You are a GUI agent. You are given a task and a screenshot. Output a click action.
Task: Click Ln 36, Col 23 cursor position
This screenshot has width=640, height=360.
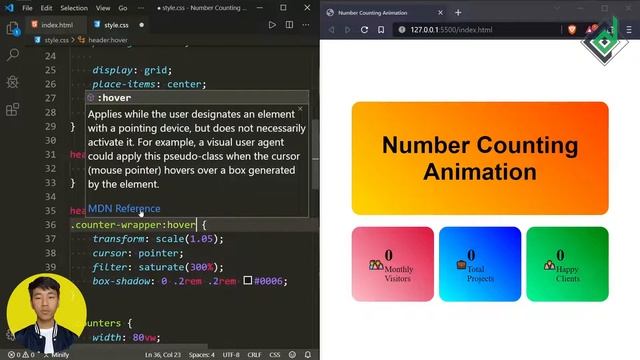pyautogui.click(x=163, y=355)
